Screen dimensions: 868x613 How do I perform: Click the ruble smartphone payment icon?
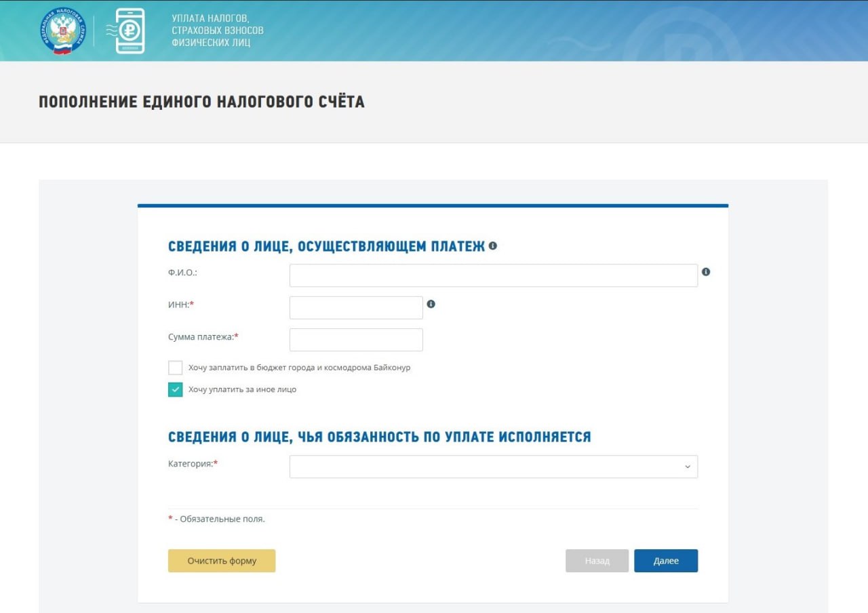coord(130,31)
